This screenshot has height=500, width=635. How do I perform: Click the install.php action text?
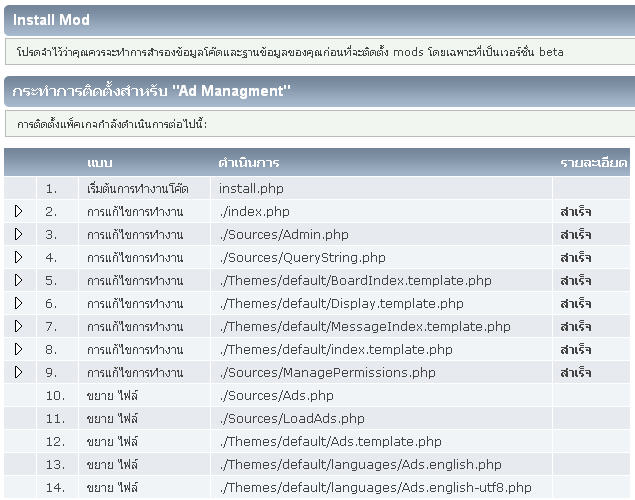pyautogui.click(x=251, y=188)
